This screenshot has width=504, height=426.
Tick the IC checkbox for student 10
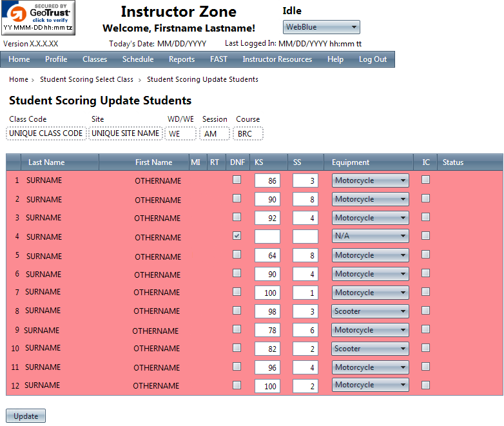pyautogui.click(x=425, y=347)
